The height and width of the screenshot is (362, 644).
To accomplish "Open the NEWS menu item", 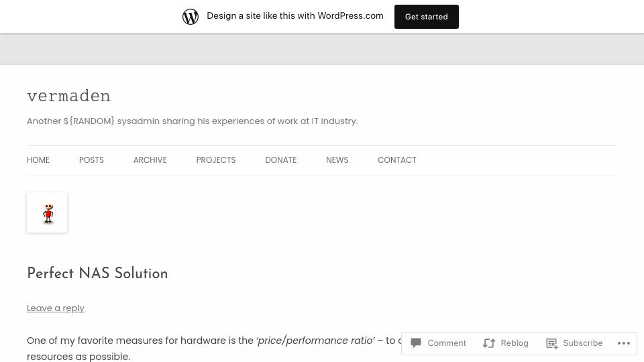I will pyautogui.click(x=337, y=160).
